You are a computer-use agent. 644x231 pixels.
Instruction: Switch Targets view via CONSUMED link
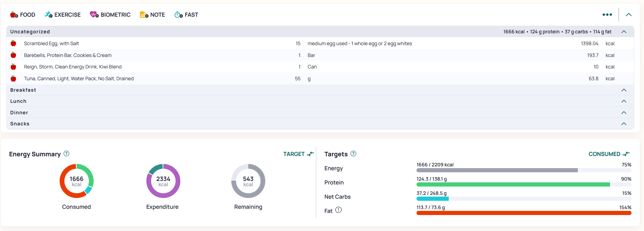tap(609, 154)
